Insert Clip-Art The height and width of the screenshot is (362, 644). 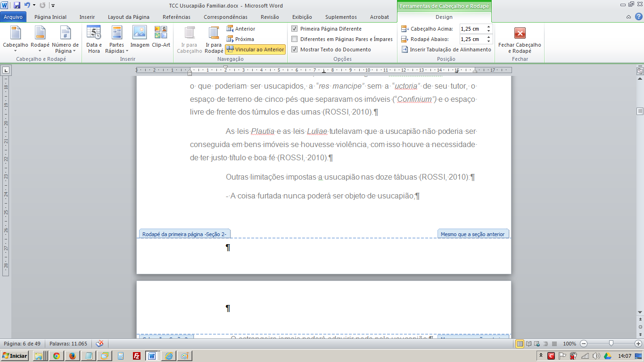click(x=161, y=37)
